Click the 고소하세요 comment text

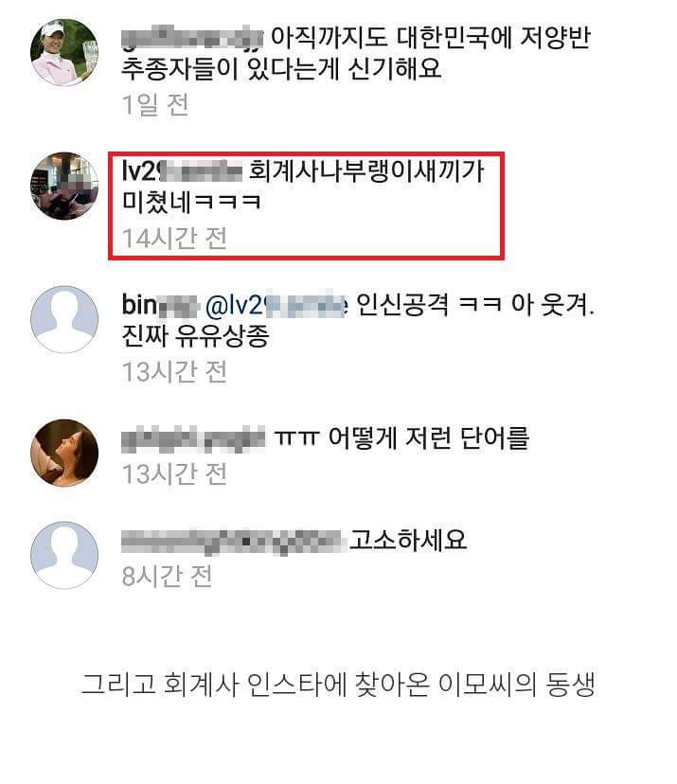point(408,541)
